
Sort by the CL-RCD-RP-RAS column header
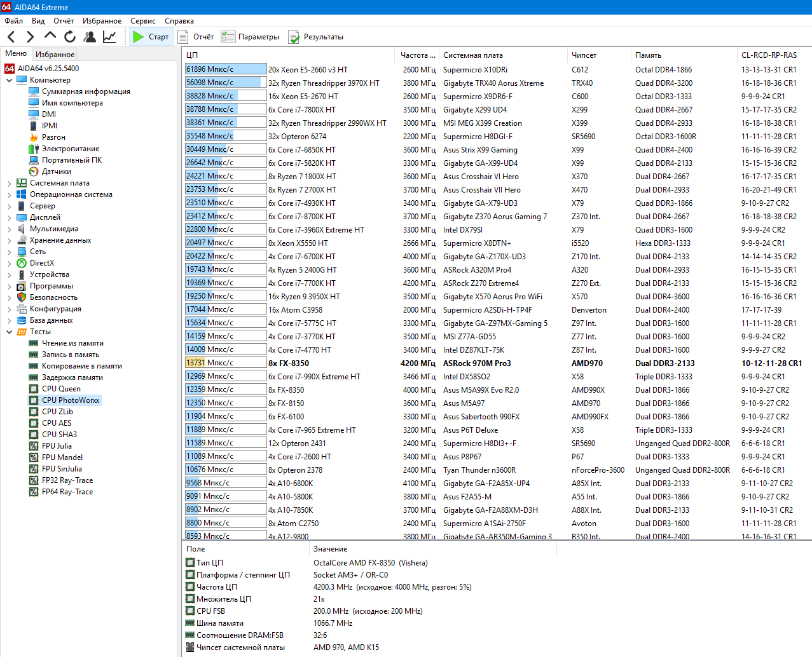click(774, 55)
